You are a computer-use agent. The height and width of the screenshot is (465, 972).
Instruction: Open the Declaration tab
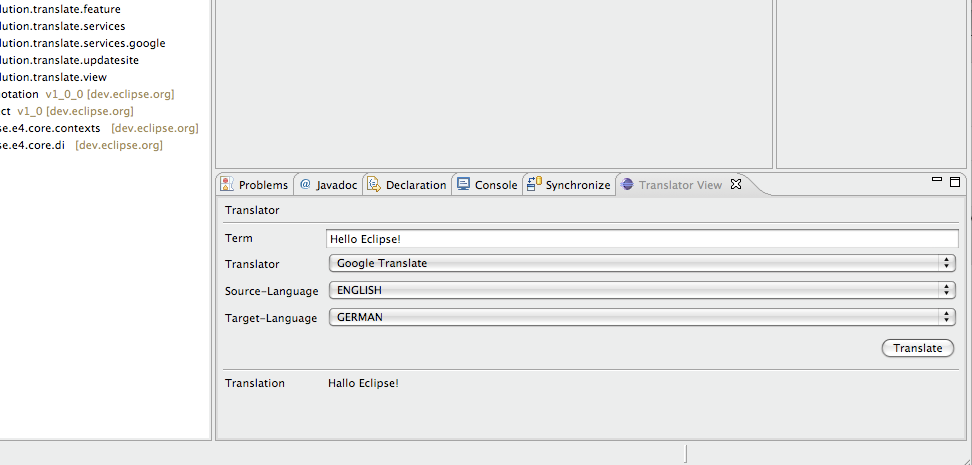[407, 185]
